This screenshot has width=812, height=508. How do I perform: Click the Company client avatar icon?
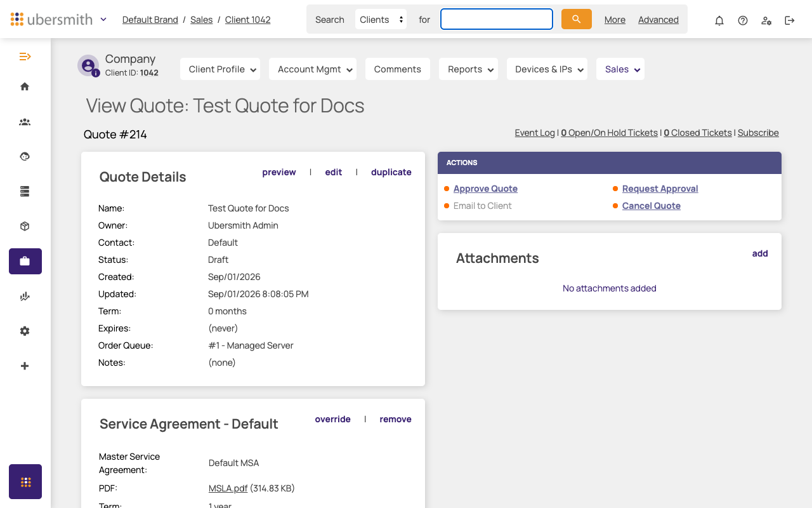coord(88,65)
